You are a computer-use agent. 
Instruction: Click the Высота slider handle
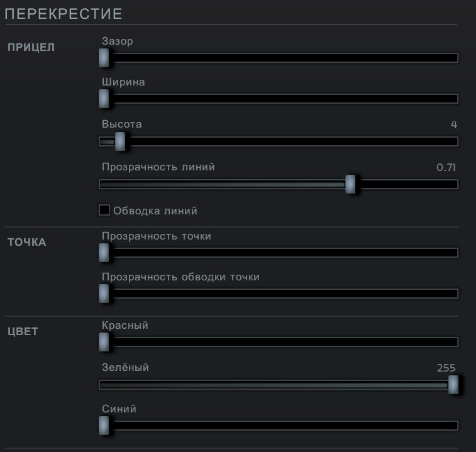pyautogui.click(x=119, y=141)
